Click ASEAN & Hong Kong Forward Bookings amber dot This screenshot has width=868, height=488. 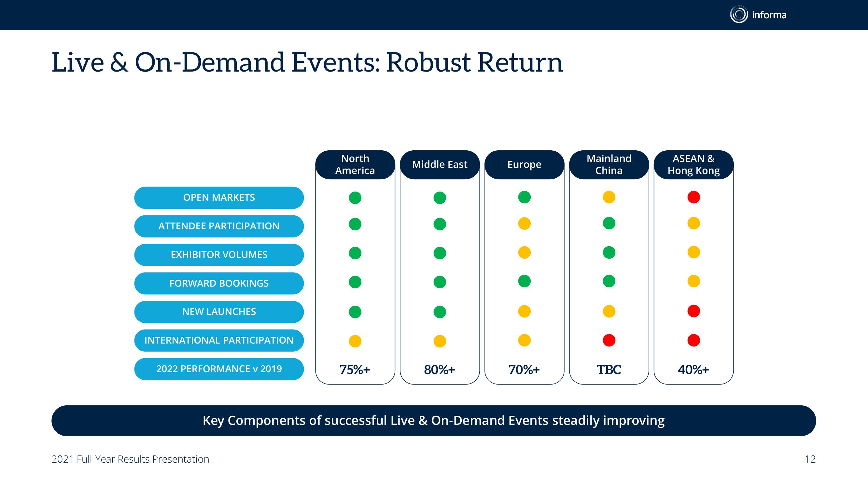pyautogui.click(x=693, y=281)
